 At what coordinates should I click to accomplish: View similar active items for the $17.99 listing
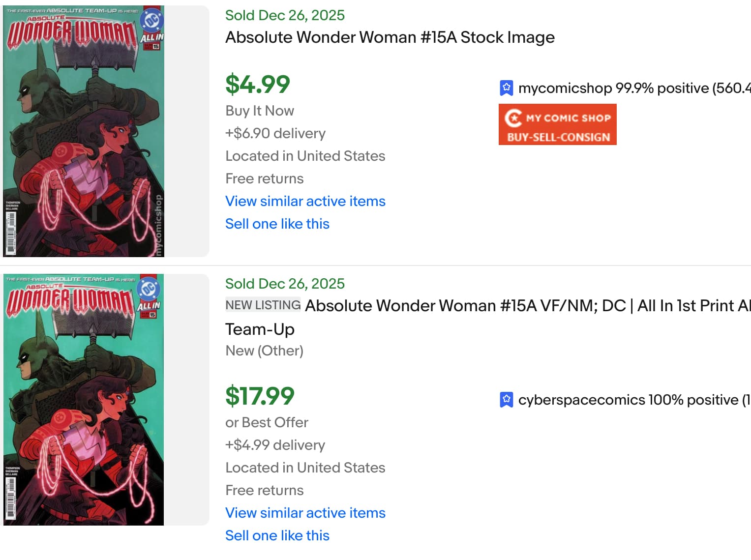coord(305,513)
